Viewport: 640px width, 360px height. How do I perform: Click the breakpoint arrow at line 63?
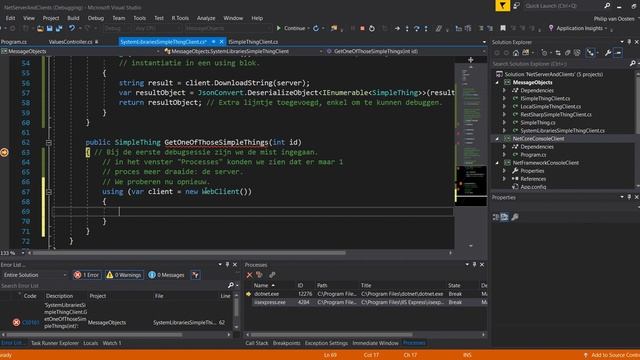pyautogui.click(x=4, y=153)
